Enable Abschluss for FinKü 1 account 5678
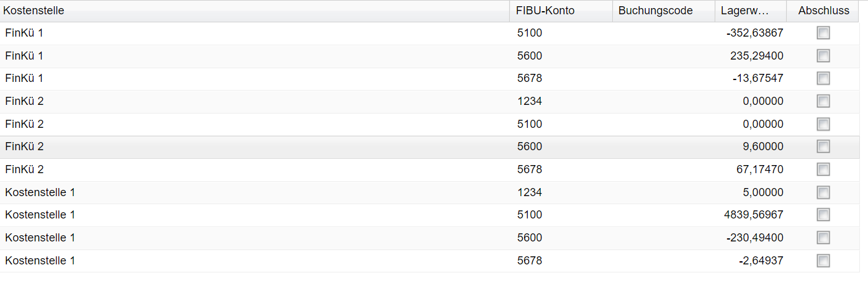Image resolution: width=868 pixels, height=283 pixels. [823, 79]
